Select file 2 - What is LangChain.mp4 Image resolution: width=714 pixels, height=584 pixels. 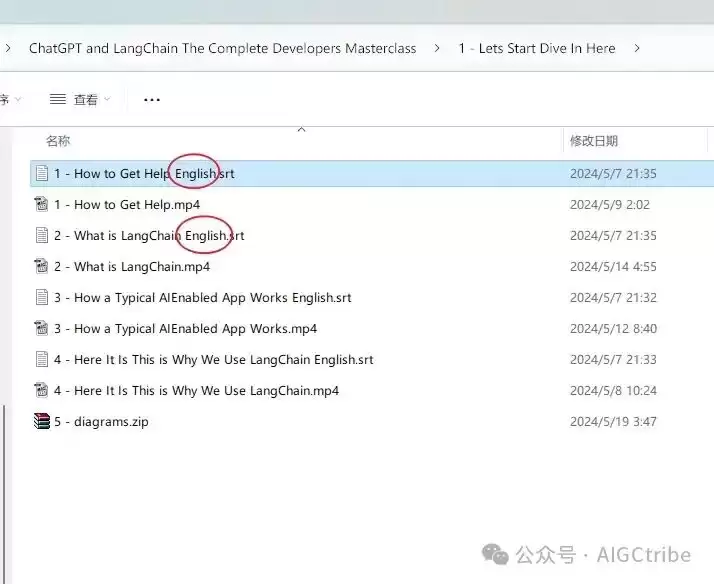[x=132, y=266]
